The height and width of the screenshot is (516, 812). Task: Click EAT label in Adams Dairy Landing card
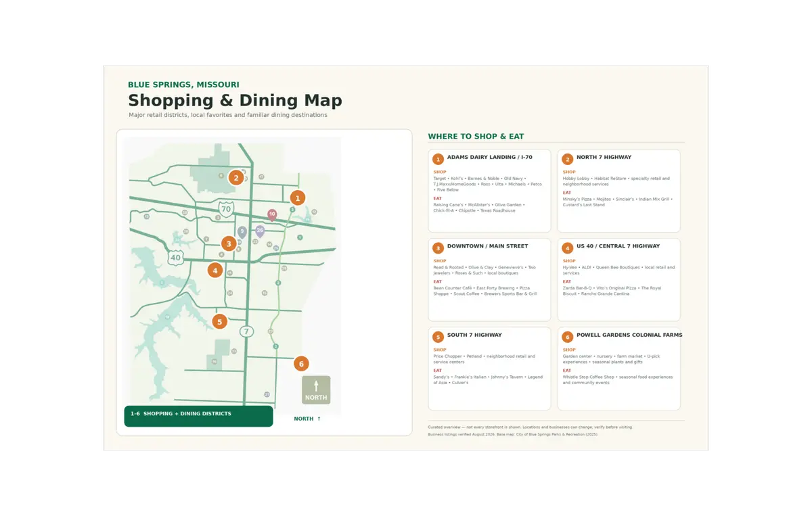pyautogui.click(x=438, y=199)
